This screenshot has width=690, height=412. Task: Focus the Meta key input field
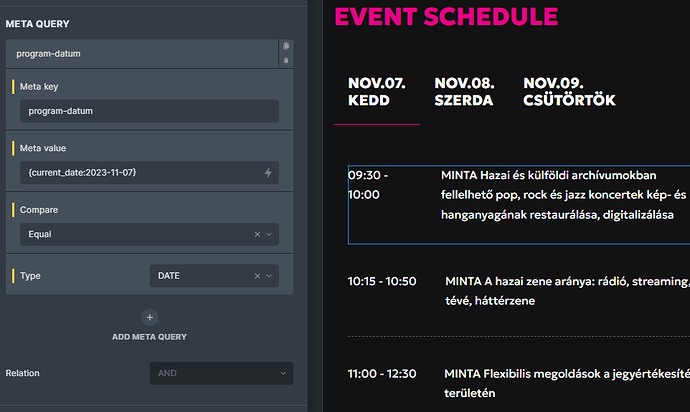tap(149, 111)
